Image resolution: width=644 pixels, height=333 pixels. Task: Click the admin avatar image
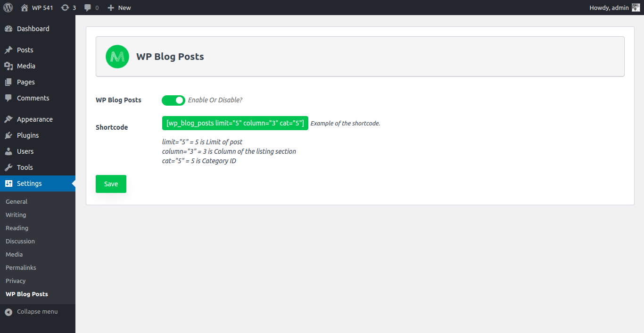636,8
